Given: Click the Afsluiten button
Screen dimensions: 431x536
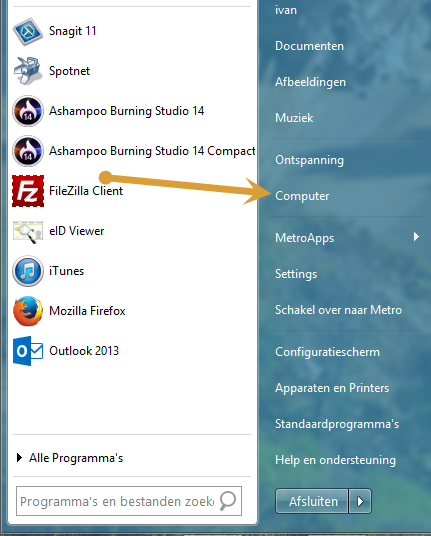Looking at the screenshot, I should point(312,501).
